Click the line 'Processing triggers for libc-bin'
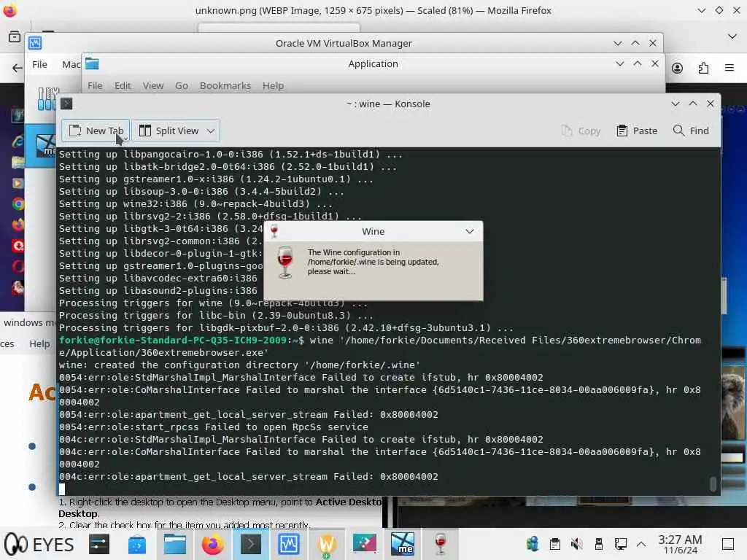The height and width of the screenshot is (560, 747). (x=216, y=315)
